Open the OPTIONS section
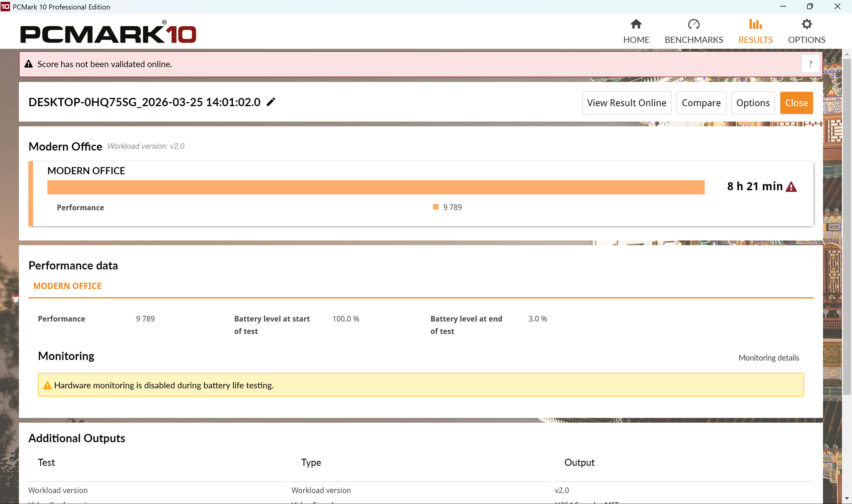852x504 pixels. (806, 32)
